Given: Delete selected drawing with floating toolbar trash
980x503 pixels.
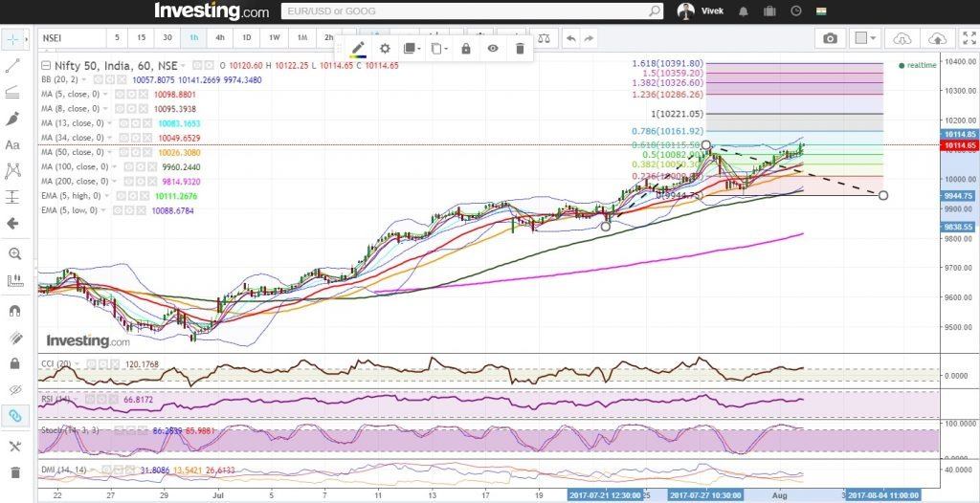Looking at the screenshot, I should click(520, 49).
